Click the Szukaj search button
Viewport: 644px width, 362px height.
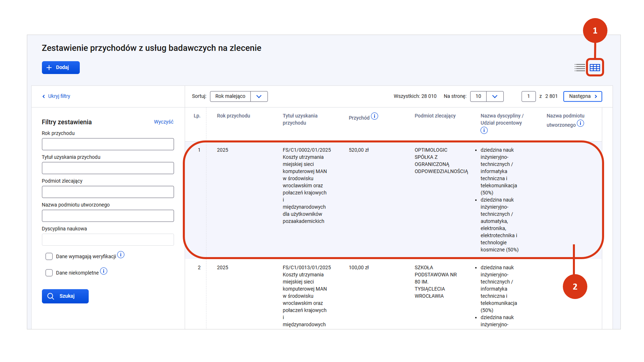click(x=65, y=296)
